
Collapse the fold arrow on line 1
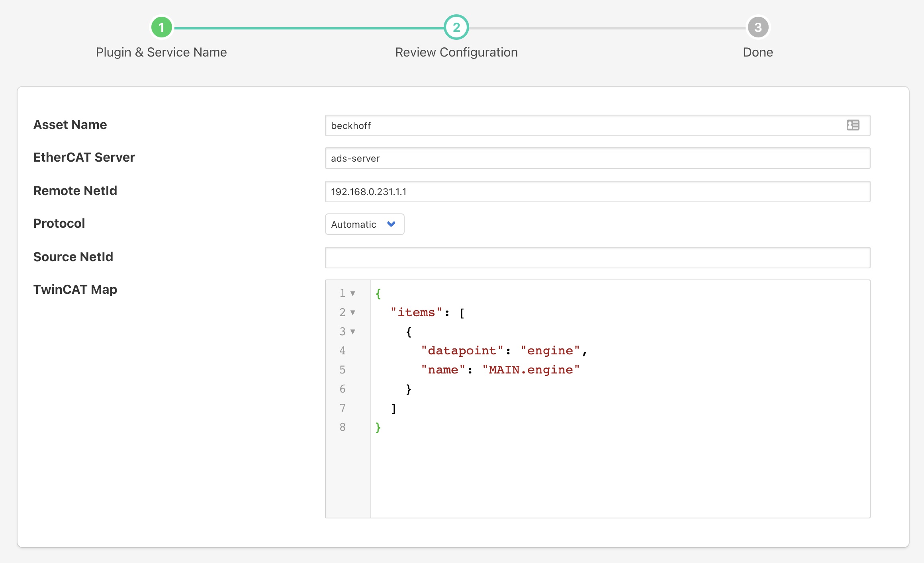352,293
